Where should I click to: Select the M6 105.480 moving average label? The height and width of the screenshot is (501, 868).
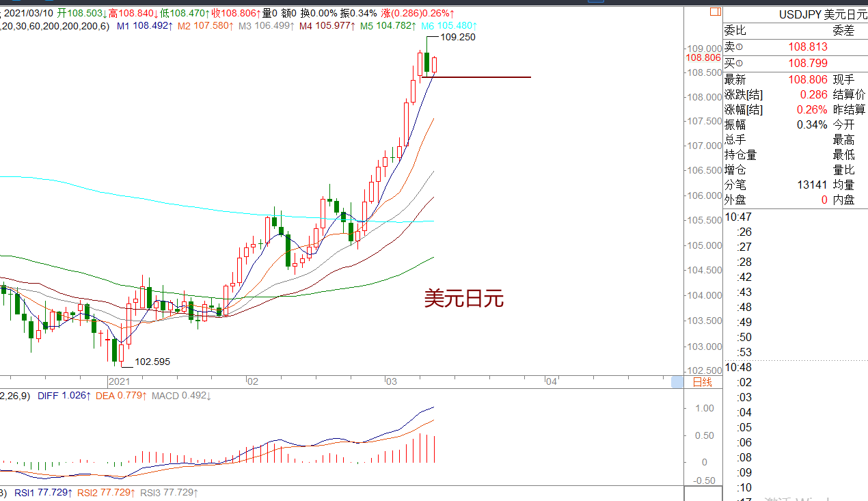(x=448, y=25)
